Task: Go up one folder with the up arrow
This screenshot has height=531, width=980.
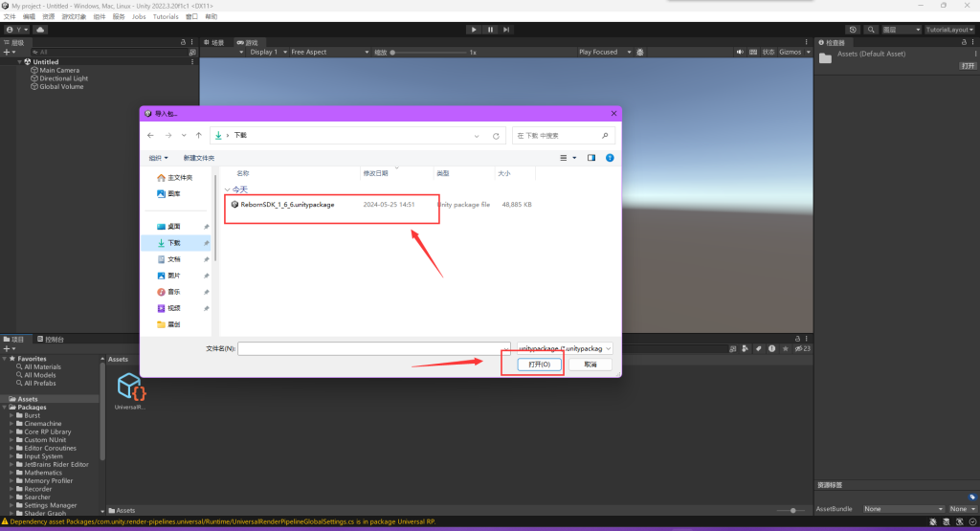Action: 198,136
